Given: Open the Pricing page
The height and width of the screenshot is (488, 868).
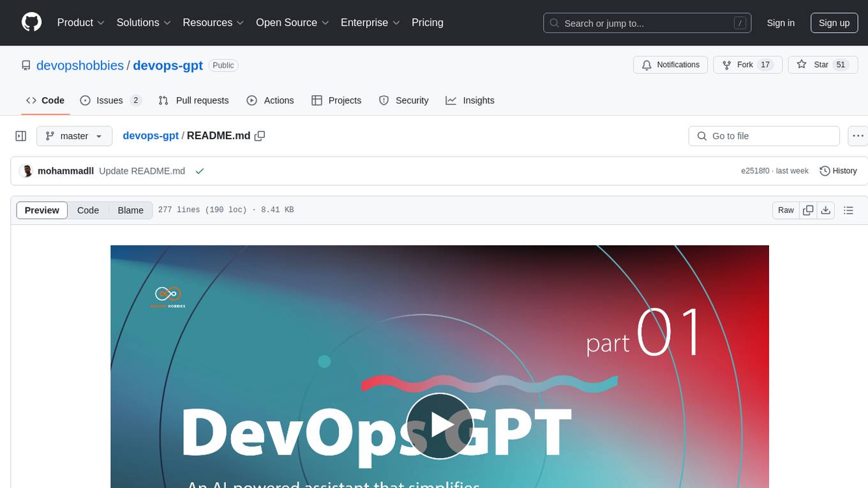Looking at the screenshot, I should [x=428, y=22].
